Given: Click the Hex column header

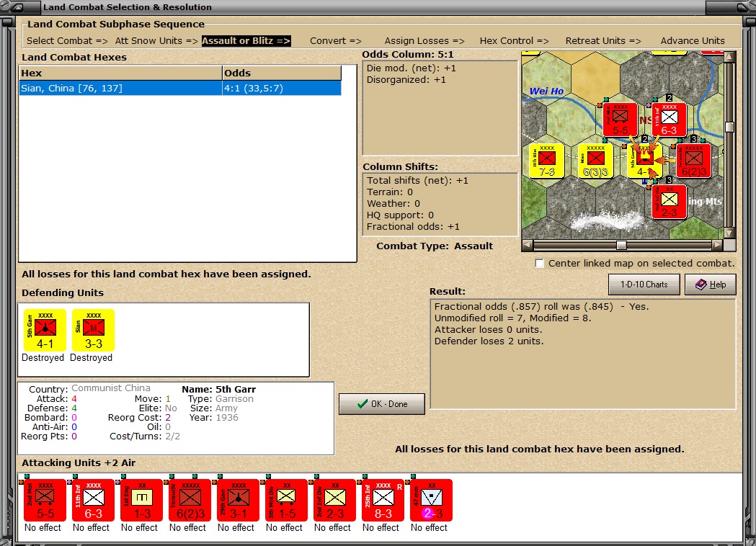Looking at the screenshot, I should (x=120, y=73).
